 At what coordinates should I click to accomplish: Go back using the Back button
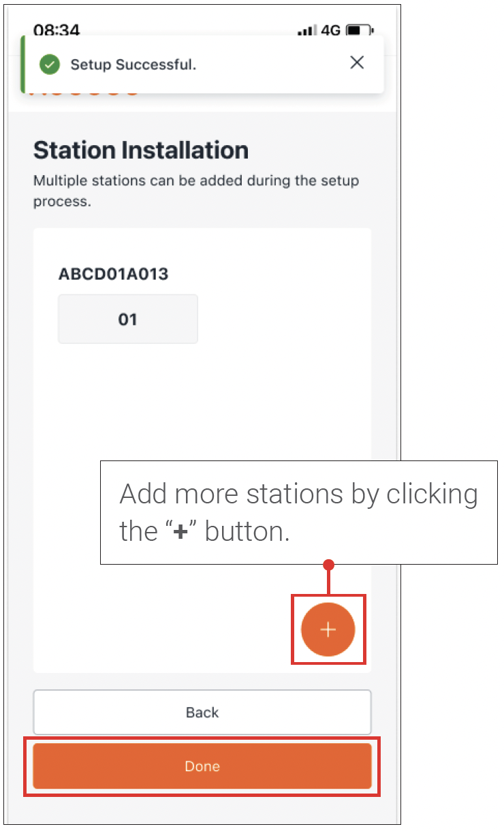[x=202, y=712]
